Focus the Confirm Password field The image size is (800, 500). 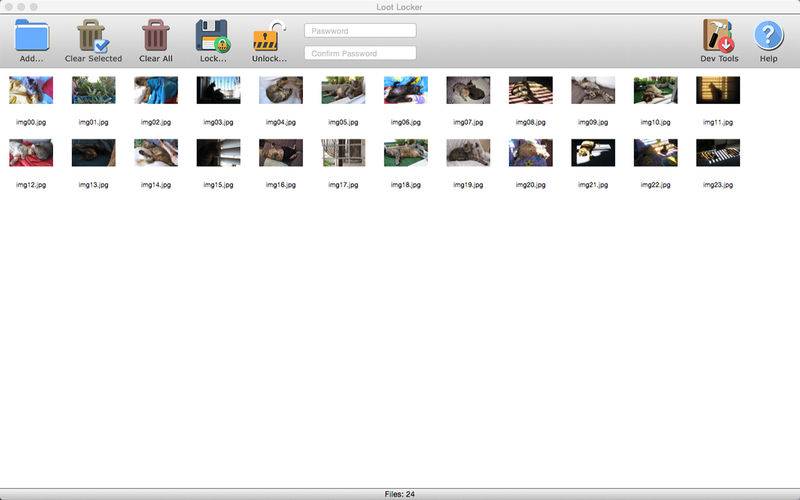coord(360,53)
